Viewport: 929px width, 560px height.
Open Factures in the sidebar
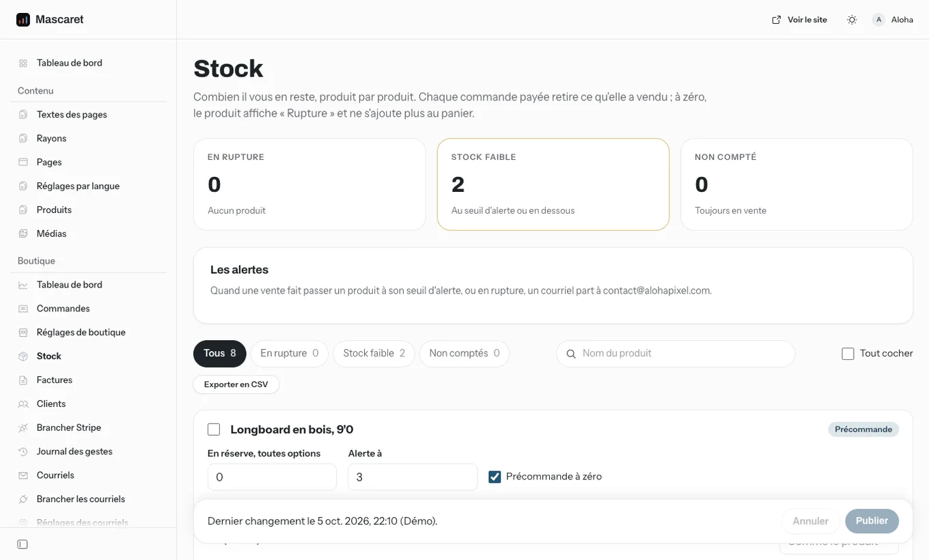click(88, 380)
